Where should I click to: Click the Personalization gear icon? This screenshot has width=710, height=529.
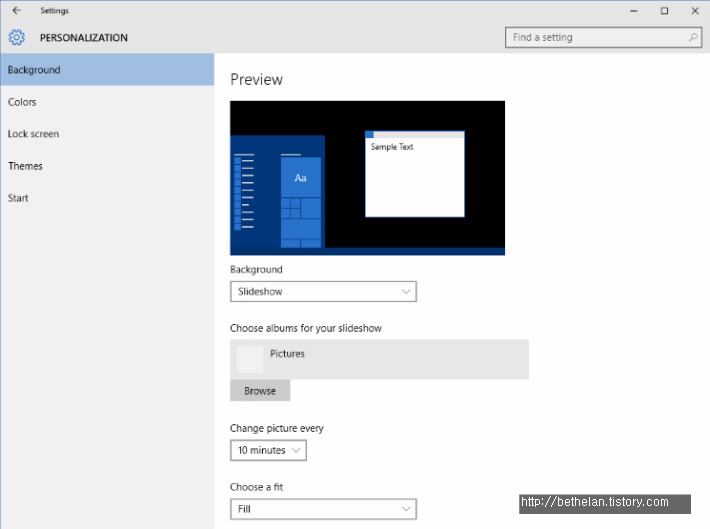tap(17, 38)
